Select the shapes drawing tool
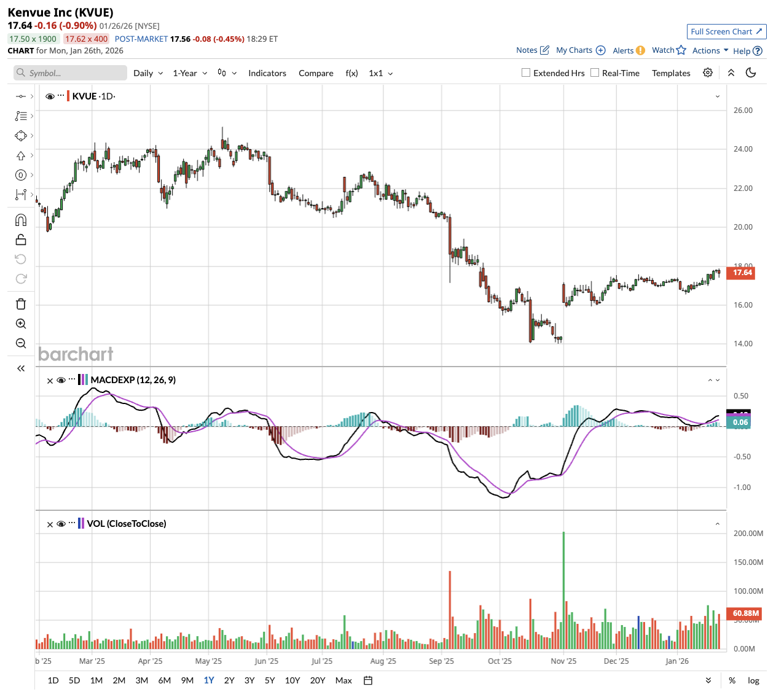Screen dimensions: 784x700 pos(21,136)
